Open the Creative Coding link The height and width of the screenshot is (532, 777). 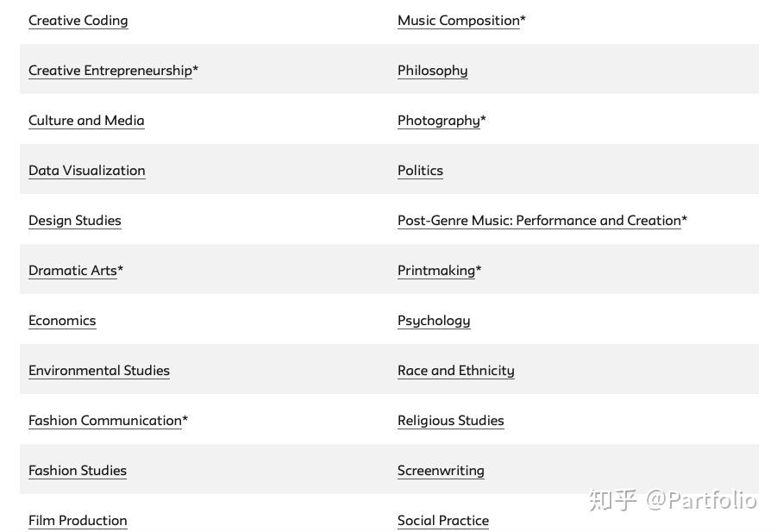tap(78, 21)
